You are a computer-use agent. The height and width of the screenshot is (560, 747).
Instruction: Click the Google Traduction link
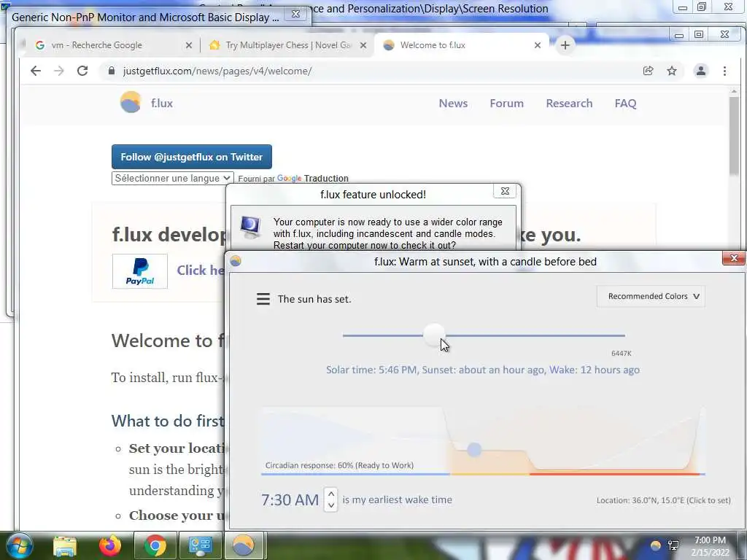pos(312,179)
